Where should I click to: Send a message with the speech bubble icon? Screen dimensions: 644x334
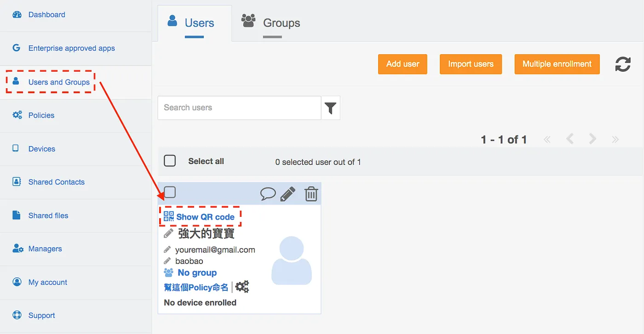(268, 194)
